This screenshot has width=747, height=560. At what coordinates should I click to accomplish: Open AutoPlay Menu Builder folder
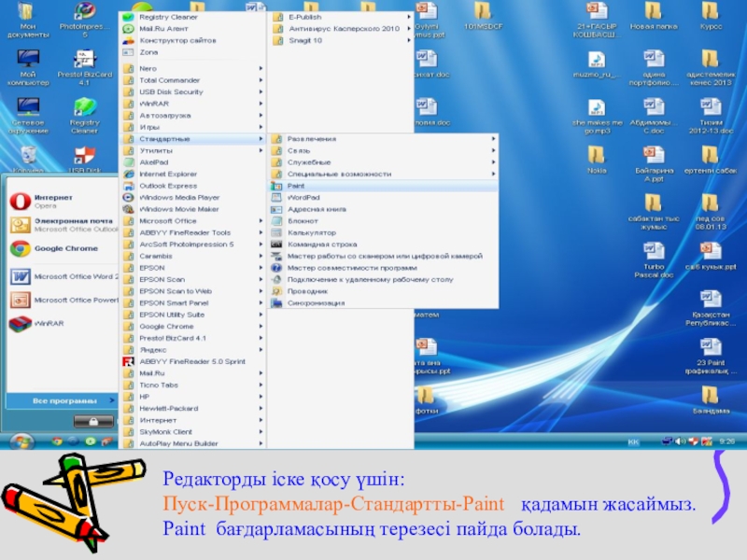193,443
